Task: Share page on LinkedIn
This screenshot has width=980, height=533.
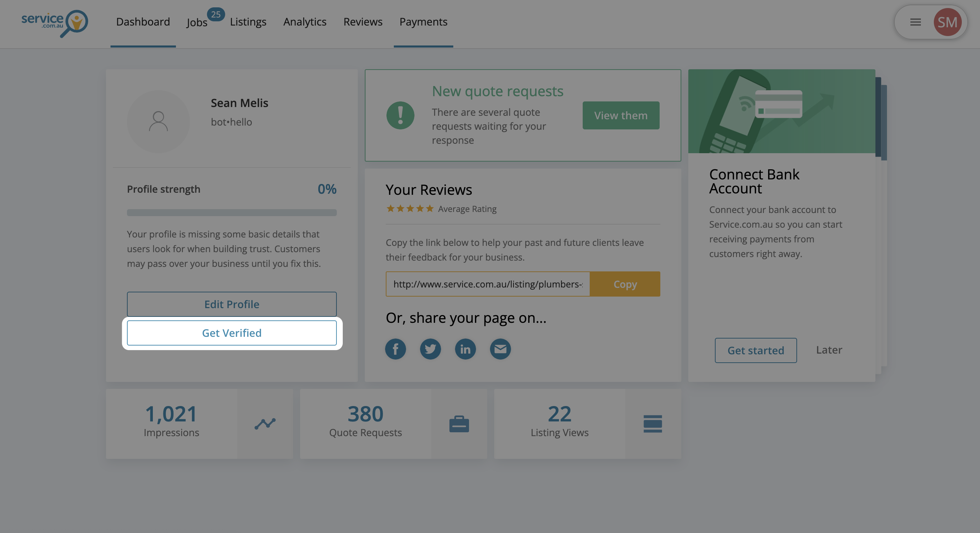Action: [x=465, y=349]
